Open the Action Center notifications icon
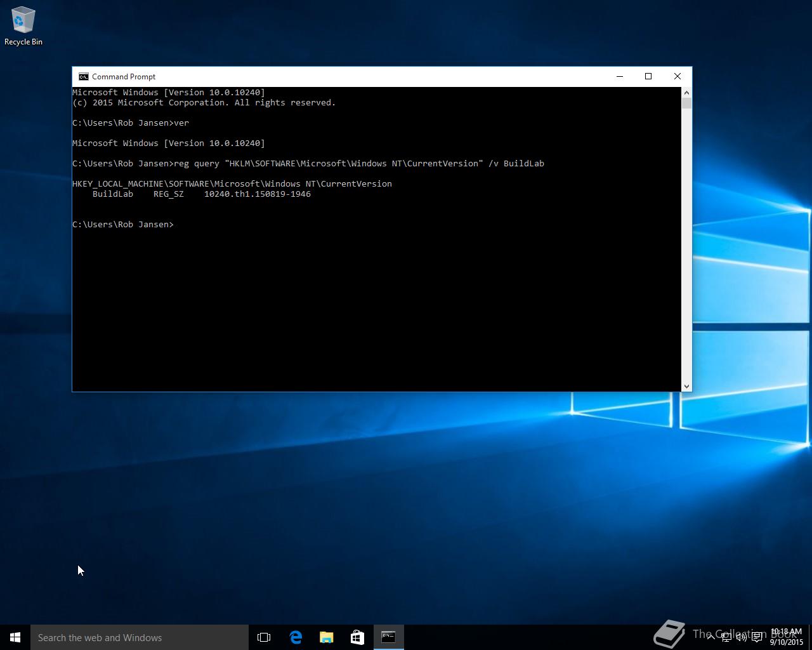Viewport: 812px width, 650px height. (757, 637)
